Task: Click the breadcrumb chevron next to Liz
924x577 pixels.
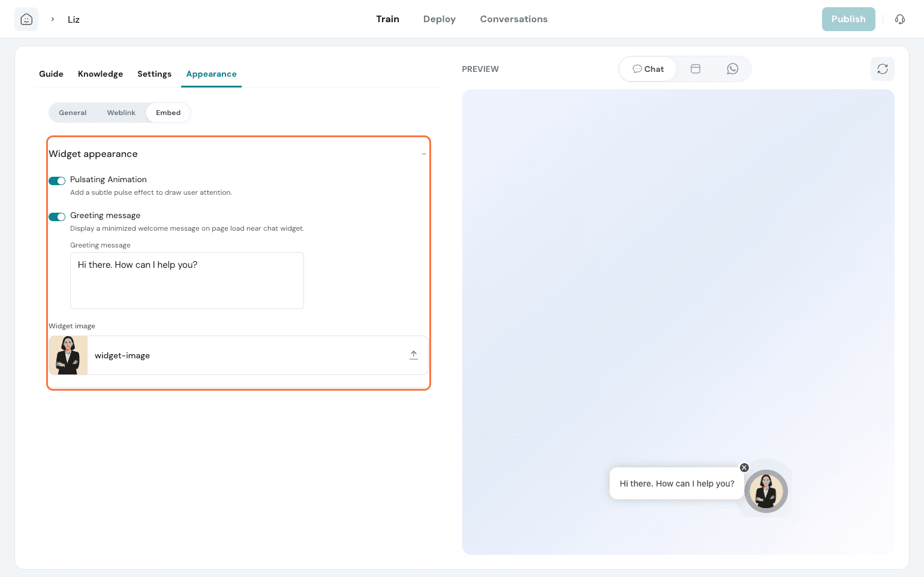Action: (x=53, y=19)
